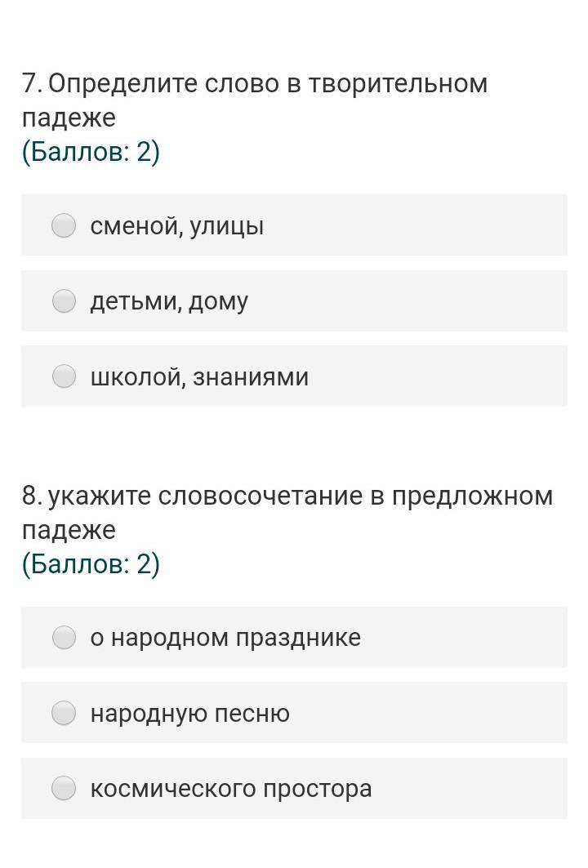Pick the 'народную песню' radio circle

(64, 714)
